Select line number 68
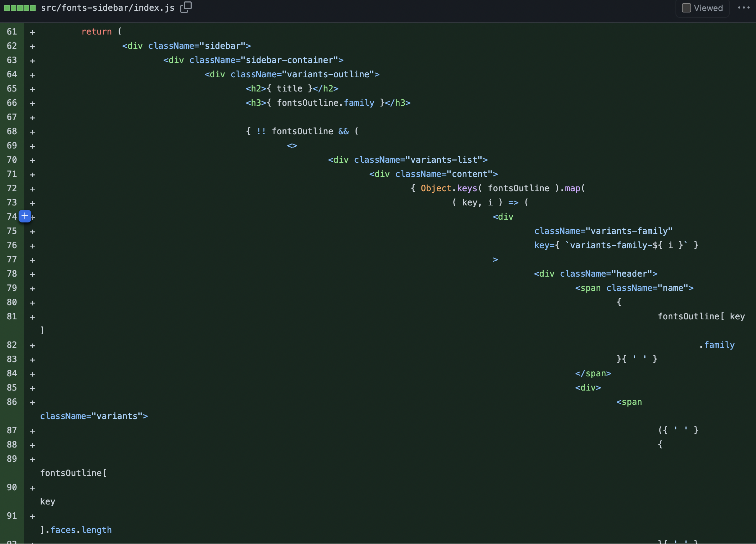 tap(12, 131)
